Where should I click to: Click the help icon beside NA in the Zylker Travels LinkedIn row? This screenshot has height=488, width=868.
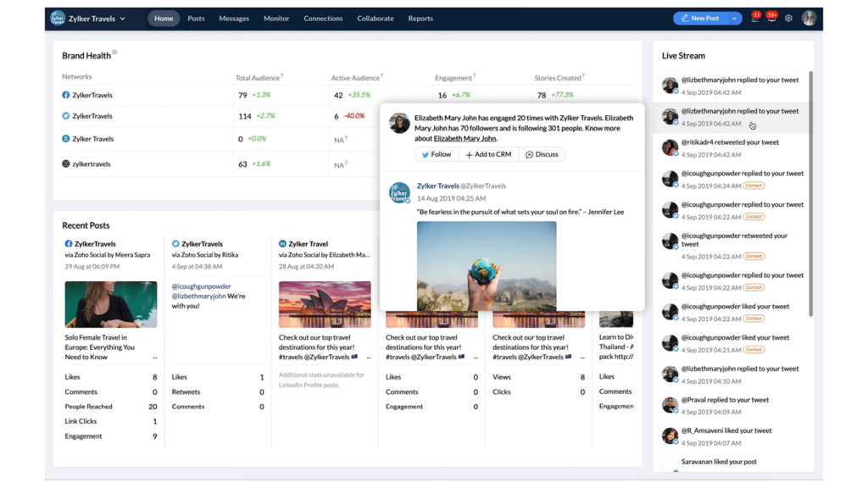pos(347,138)
